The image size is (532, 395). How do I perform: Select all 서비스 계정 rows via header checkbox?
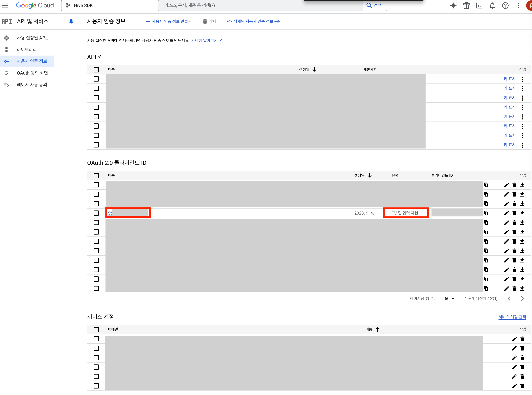click(x=96, y=330)
